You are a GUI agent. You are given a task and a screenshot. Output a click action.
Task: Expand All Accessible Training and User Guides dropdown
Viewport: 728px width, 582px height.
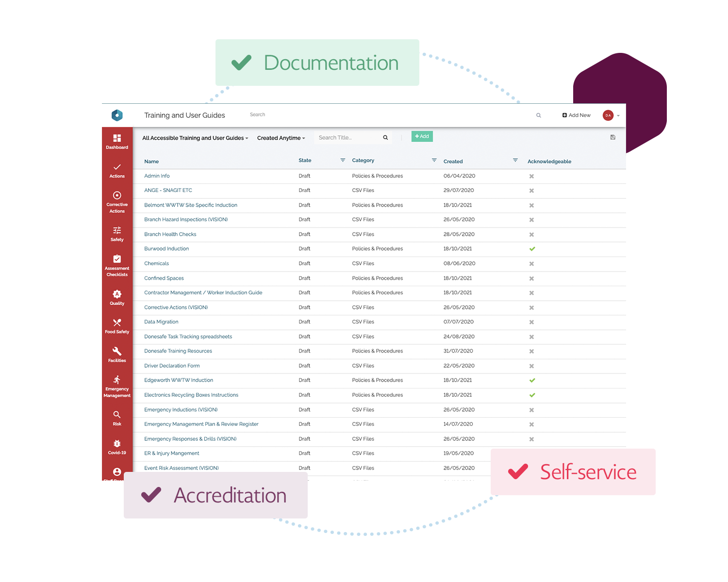coord(195,138)
